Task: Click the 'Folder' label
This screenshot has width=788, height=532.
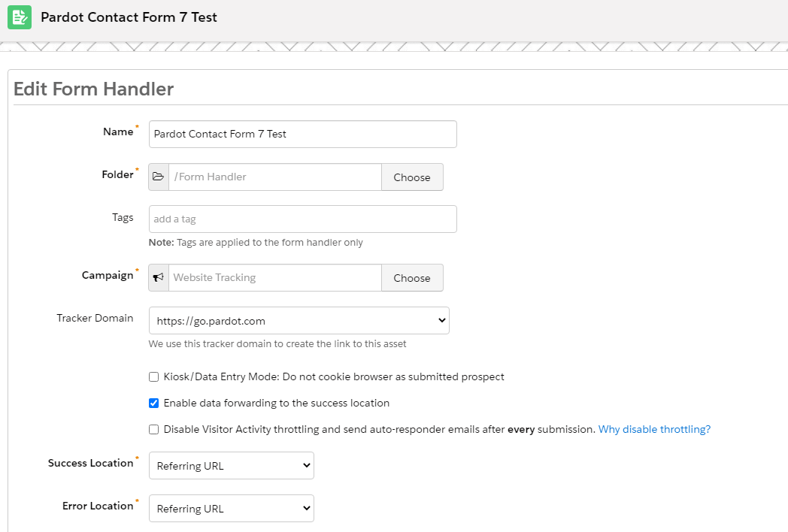Action: [117, 174]
